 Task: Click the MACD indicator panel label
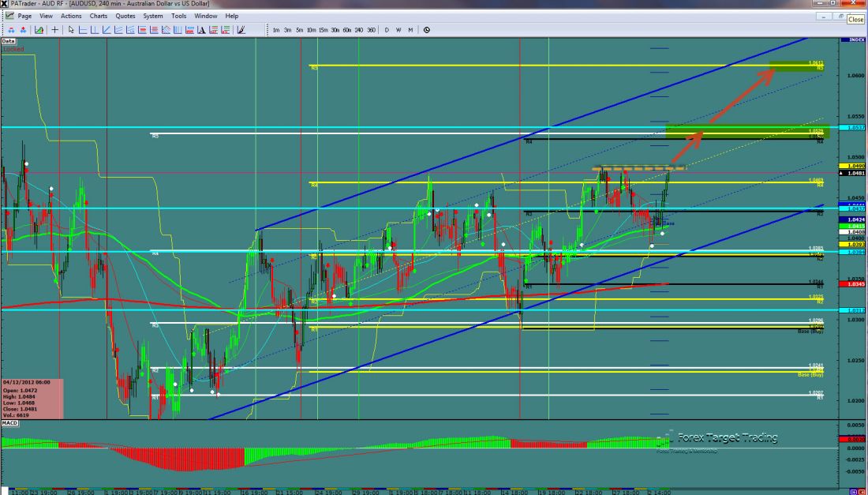9,425
